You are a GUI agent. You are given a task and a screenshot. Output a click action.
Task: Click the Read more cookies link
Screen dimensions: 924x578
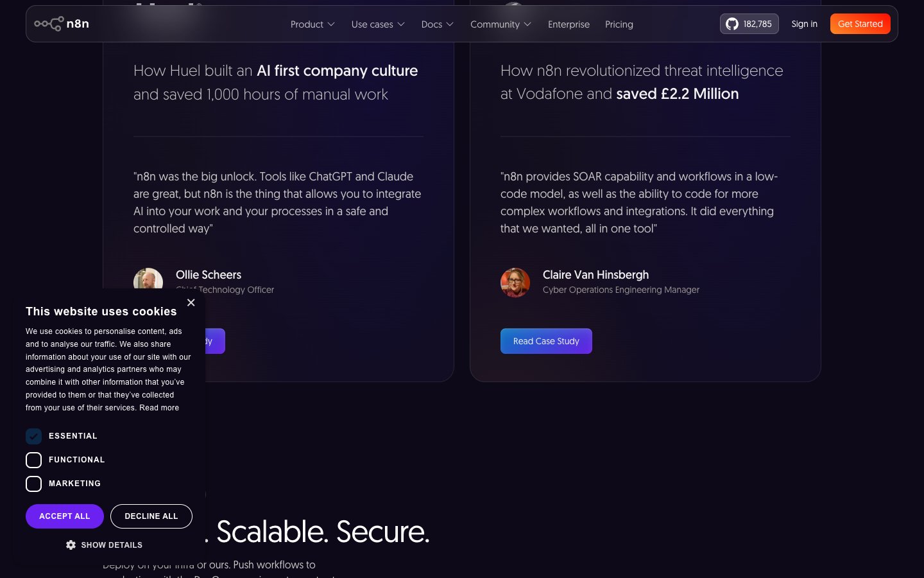159,408
